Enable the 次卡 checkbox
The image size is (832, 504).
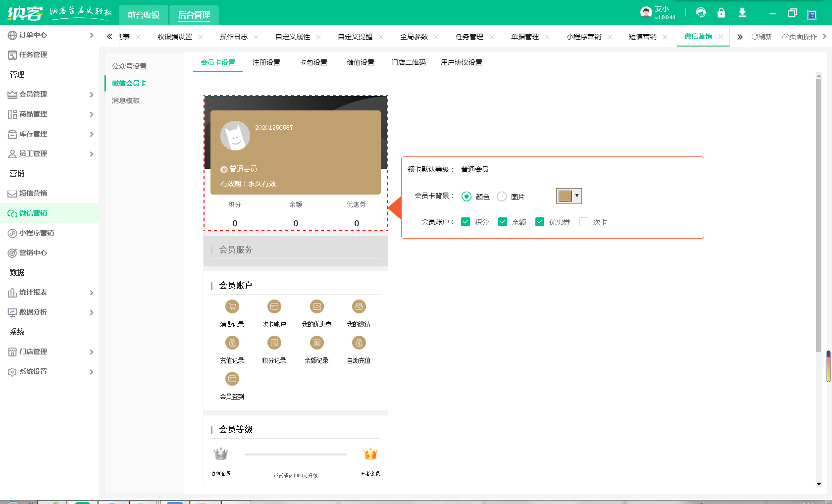click(x=583, y=222)
